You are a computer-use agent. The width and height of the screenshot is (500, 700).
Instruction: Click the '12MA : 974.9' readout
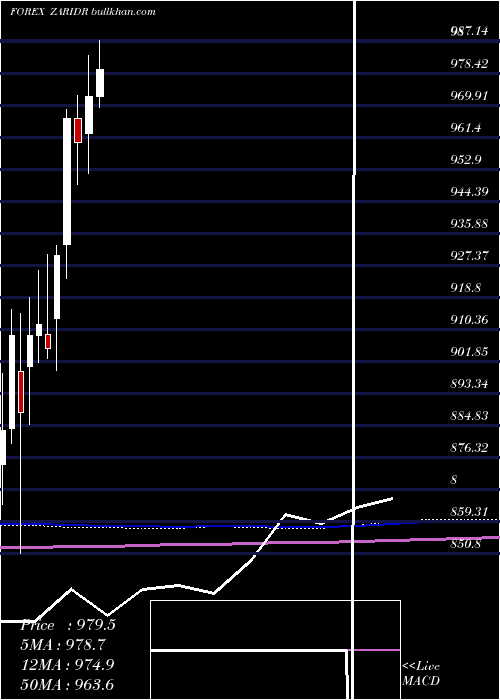68,665
